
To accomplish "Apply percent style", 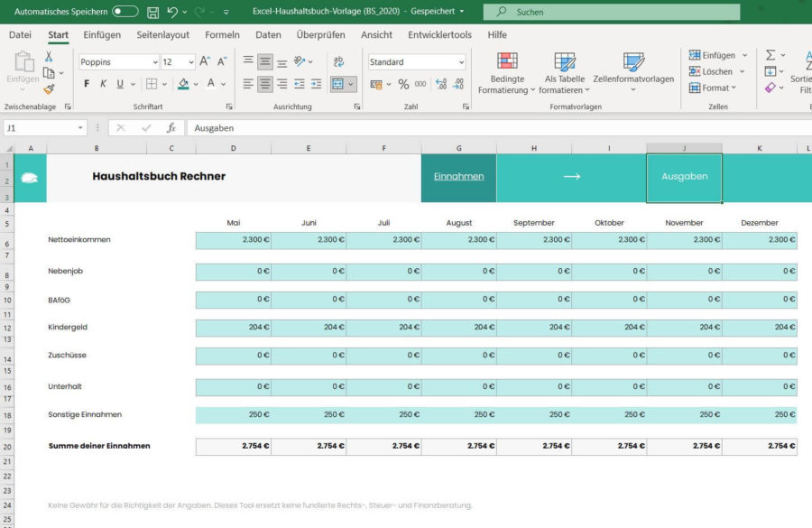I will tap(403, 84).
